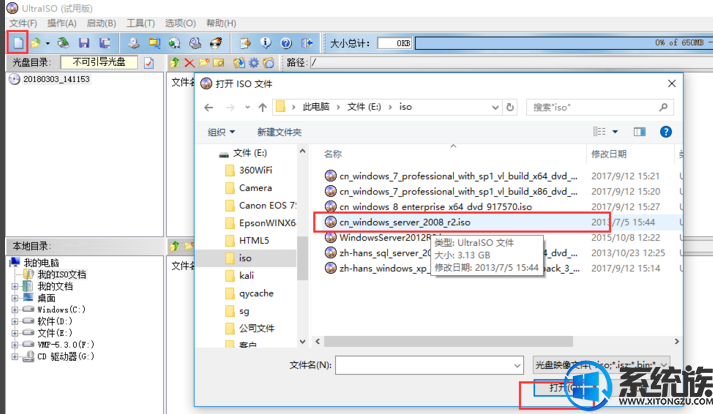
Task: Click 此电脑 in the address breadcrumb
Action: point(316,107)
